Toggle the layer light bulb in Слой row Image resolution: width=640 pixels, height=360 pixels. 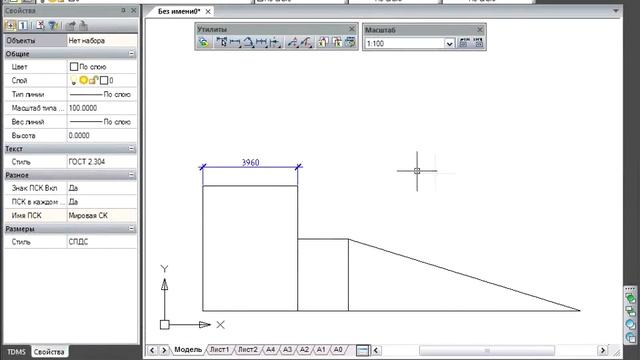[x=73, y=80]
